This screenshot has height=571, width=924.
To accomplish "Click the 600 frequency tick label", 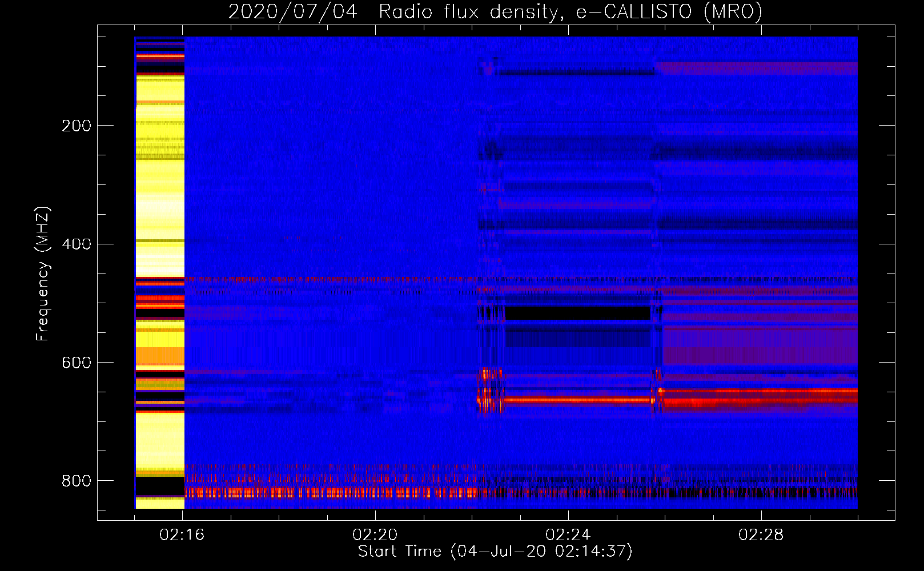I will pyautogui.click(x=77, y=363).
